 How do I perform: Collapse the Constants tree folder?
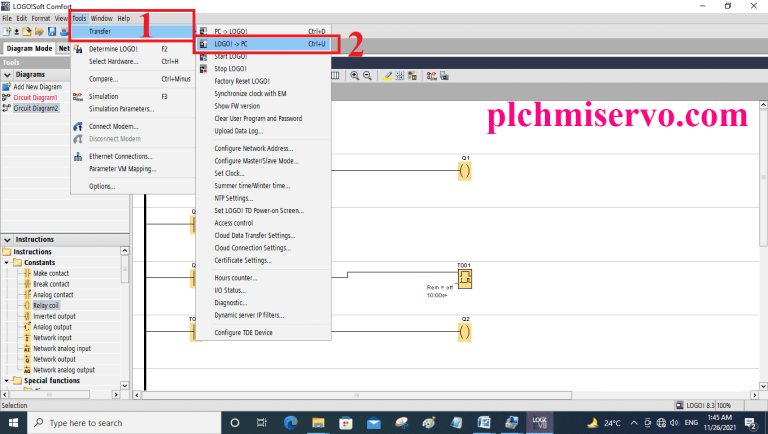coord(6,263)
